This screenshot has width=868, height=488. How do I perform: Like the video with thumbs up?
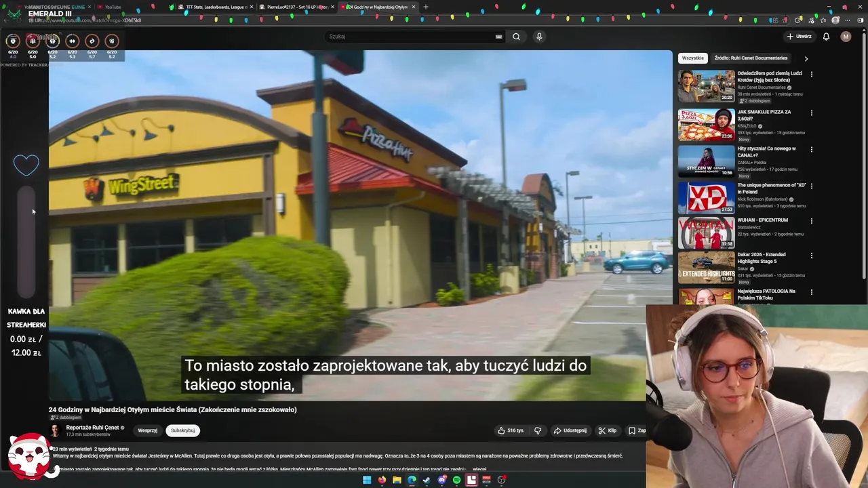pos(511,430)
